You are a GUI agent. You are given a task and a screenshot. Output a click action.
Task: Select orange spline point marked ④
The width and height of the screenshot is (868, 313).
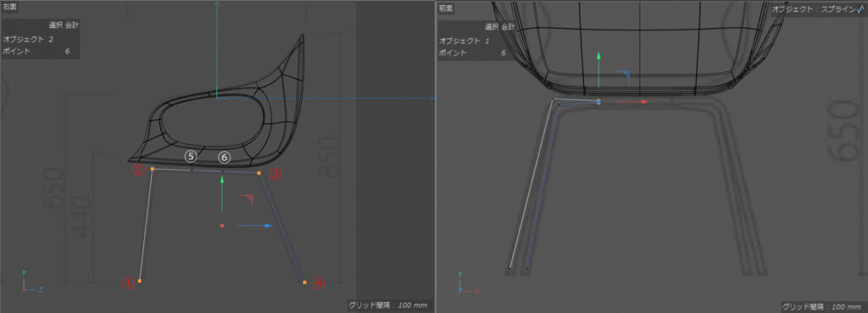pos(304,282)
